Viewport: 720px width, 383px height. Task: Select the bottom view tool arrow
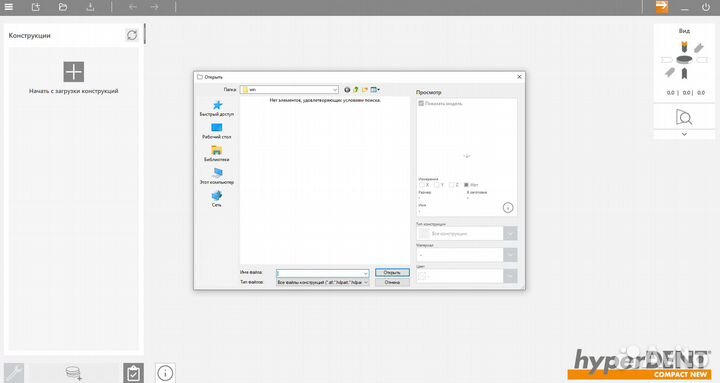(684, 73)
